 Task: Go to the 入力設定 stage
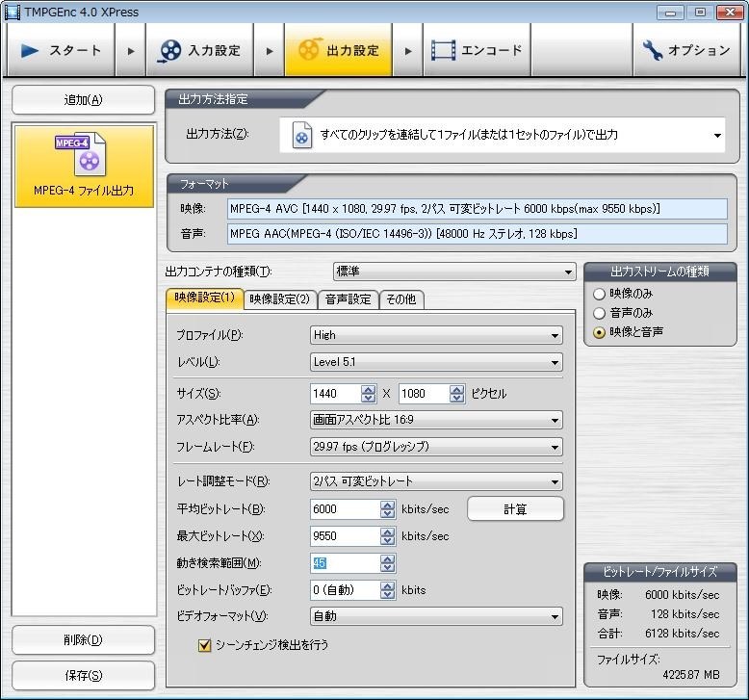click(199, 50)
